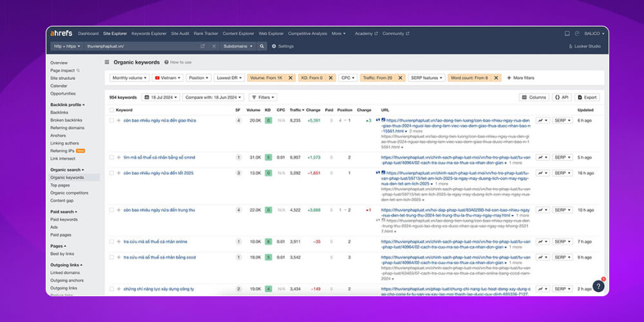The image size is (644, 322).
Task: Click the search magnifier button beside Subdomains
Action: coord(262,46)
